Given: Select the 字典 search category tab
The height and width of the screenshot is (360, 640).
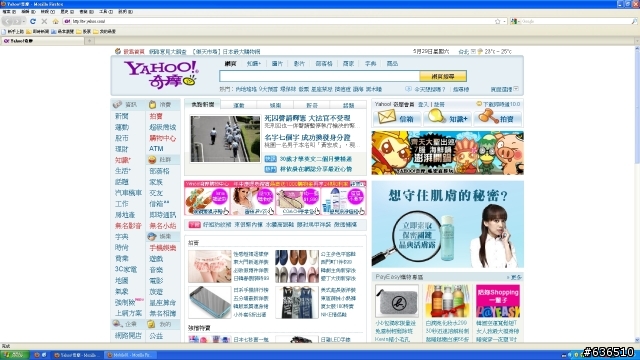Looking at the screenshot, I should 370,64.
